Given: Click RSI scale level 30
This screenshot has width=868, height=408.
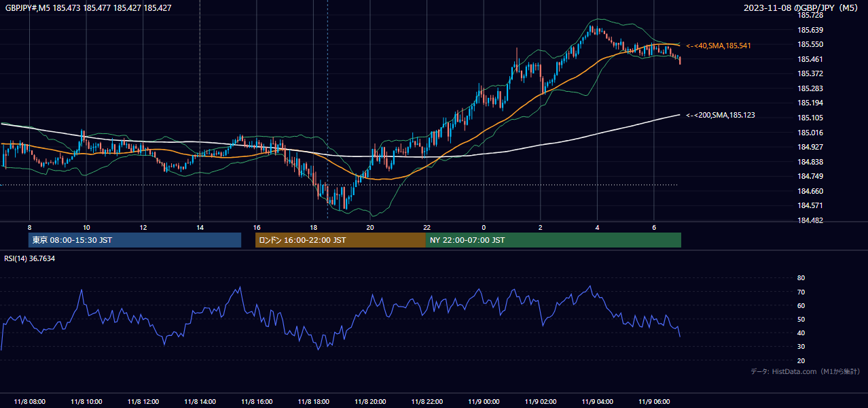Looking at the screenshot, I should click(801, 346).
